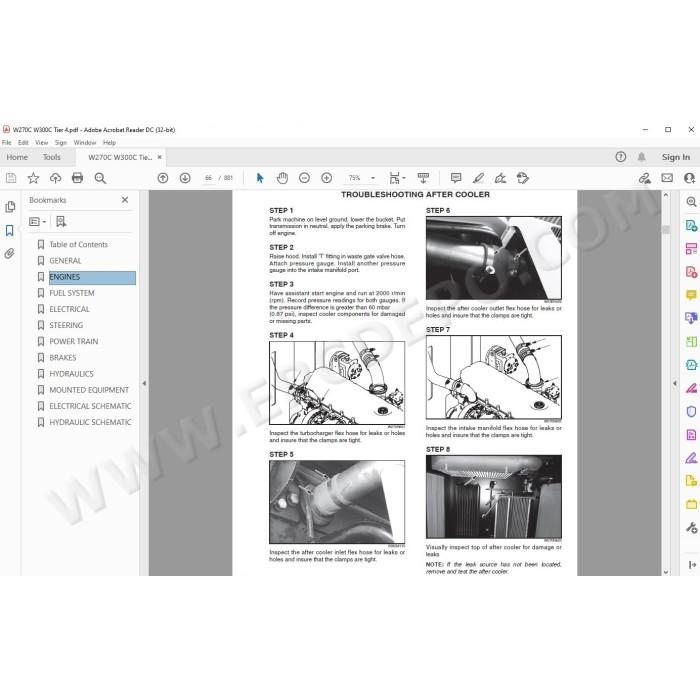Viewport: 700px width, 700px height.
Task: Open bookmark options dropdown menu
Action: coord(38,221)
